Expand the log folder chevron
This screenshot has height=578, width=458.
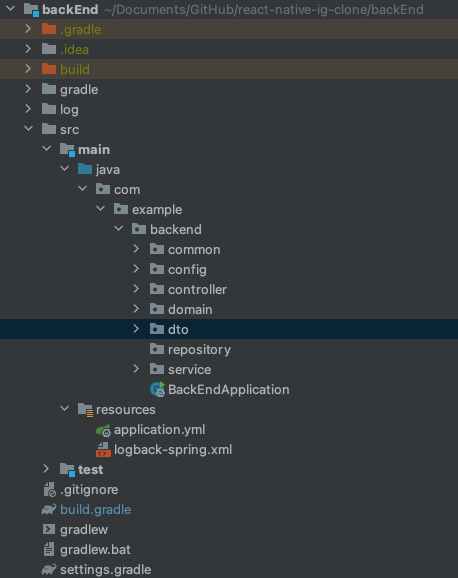pos(28,108)
